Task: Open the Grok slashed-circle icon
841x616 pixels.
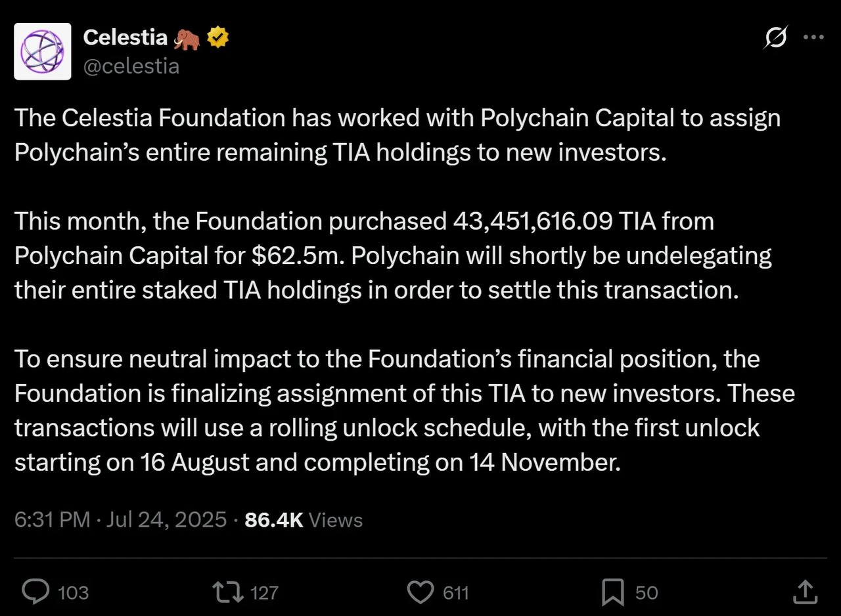Action: tap(775, 39)
